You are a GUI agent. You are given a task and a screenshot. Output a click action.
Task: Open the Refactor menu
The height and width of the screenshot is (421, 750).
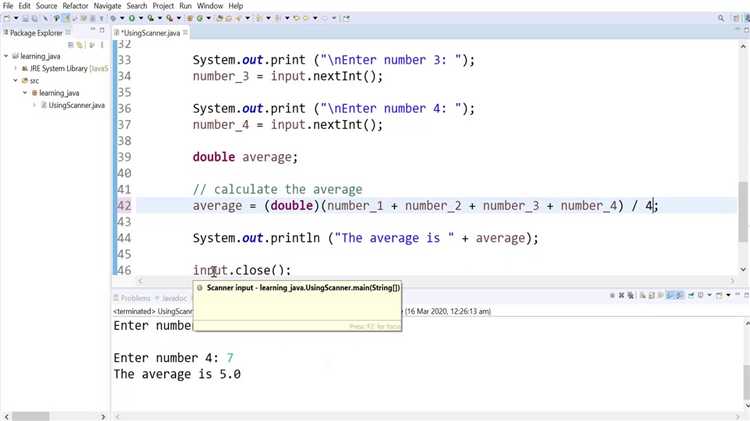click(76, 6)
